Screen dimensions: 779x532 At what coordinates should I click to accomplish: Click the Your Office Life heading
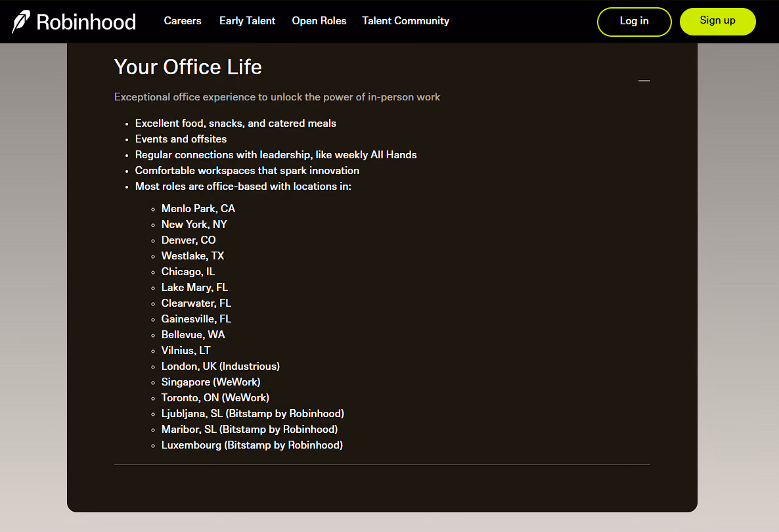188,67
